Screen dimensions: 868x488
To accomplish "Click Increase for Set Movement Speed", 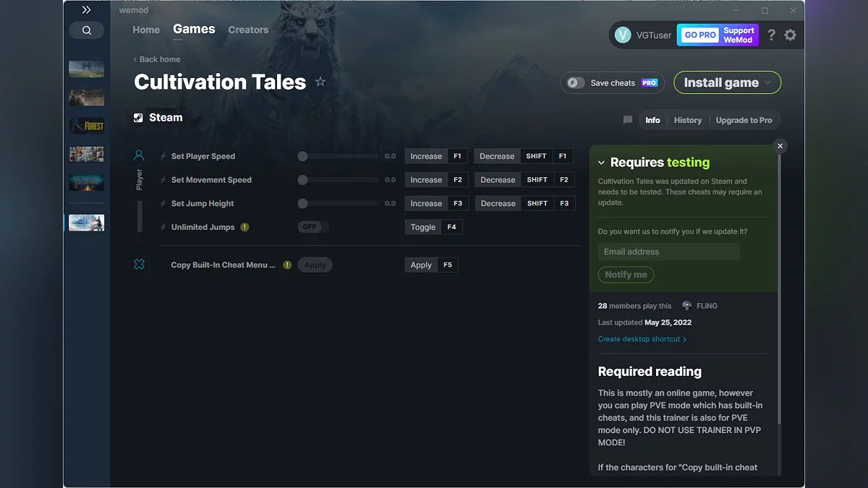I will pyautogui.click(x=426, y=180).
